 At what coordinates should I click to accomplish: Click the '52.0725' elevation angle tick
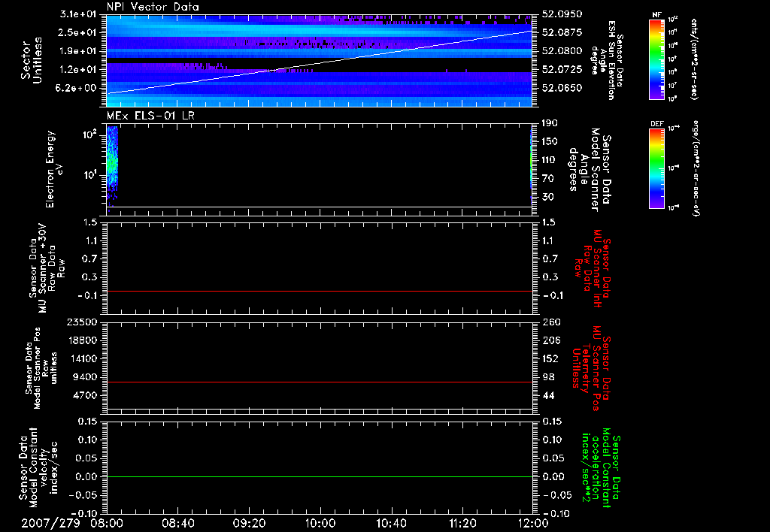coord(562,69)
